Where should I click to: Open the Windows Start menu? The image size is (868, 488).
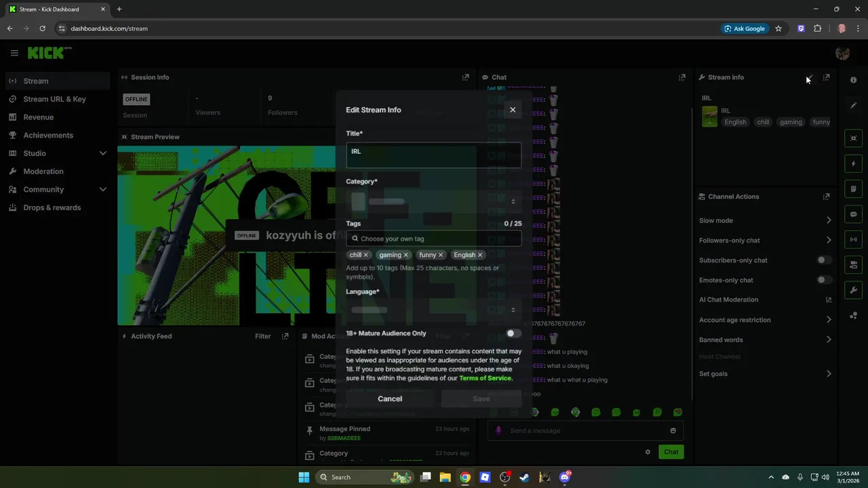pyautogui.click(x=304, y=477)
